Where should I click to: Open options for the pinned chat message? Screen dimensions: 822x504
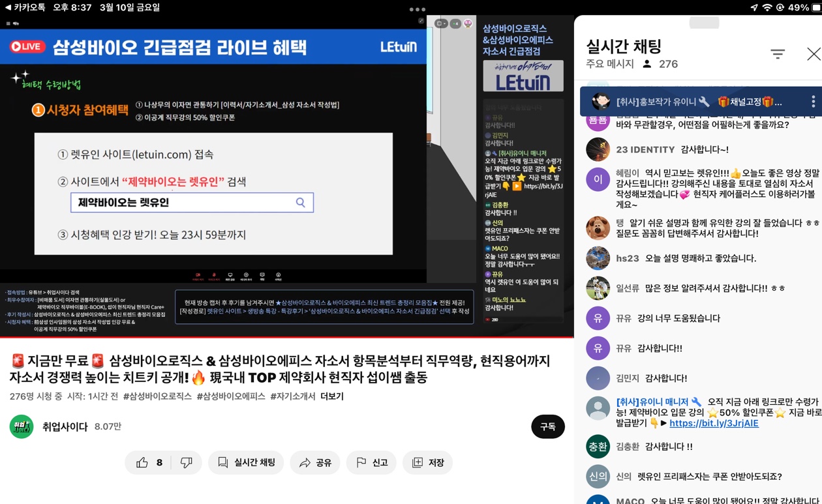pos(813,102)
